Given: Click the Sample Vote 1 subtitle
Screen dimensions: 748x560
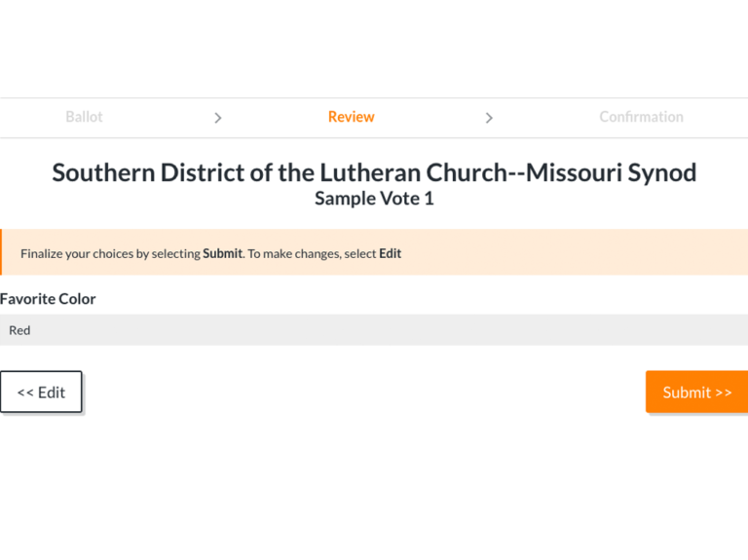Looking at the screenshot, I should coord(374,199).
